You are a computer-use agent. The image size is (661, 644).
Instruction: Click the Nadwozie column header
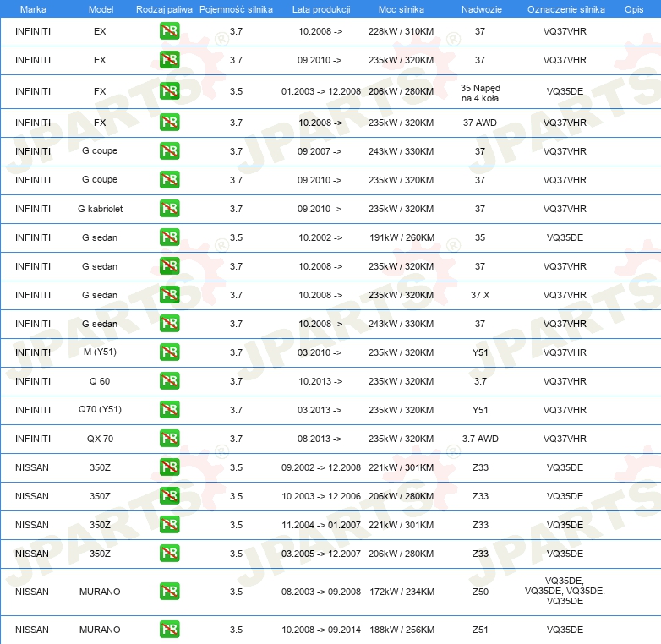pos(482,9)
